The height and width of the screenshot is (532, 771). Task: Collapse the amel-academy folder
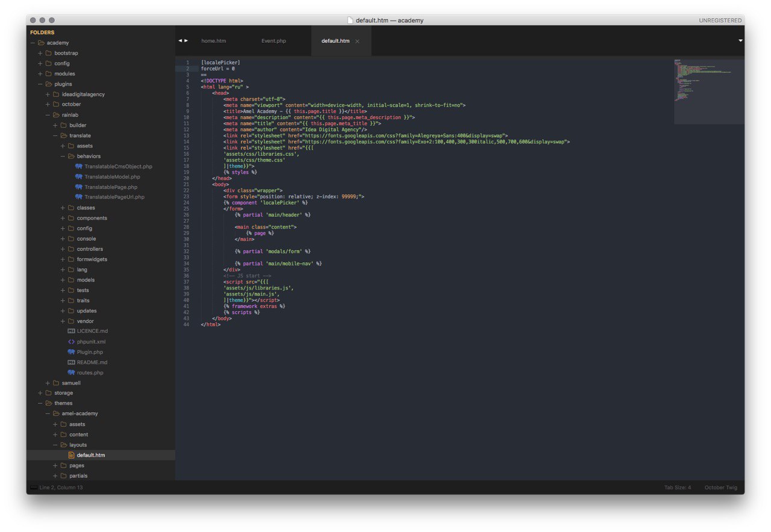[48, 413]
